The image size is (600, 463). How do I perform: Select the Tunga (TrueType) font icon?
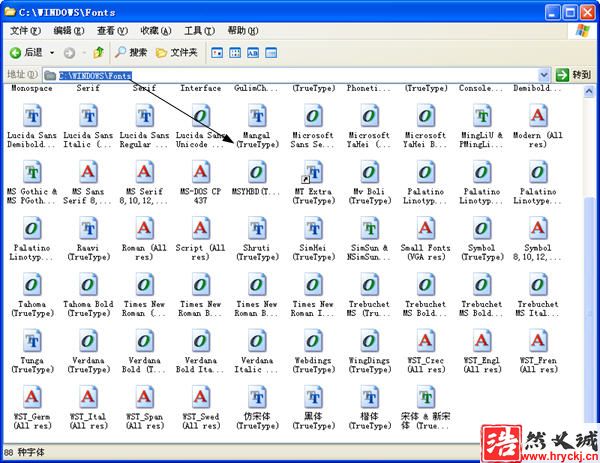32,341
